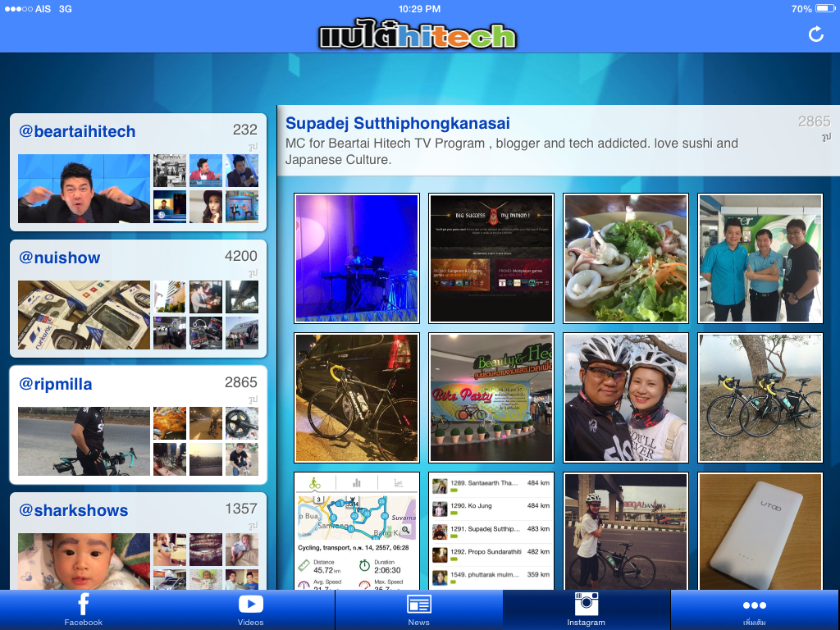Open the @ripmilla account card
840x630 pixels.
point(138,424)
